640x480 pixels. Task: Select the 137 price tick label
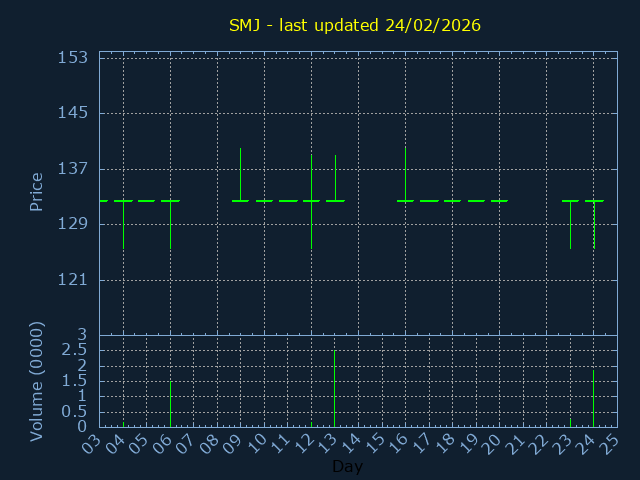[74, 169]
